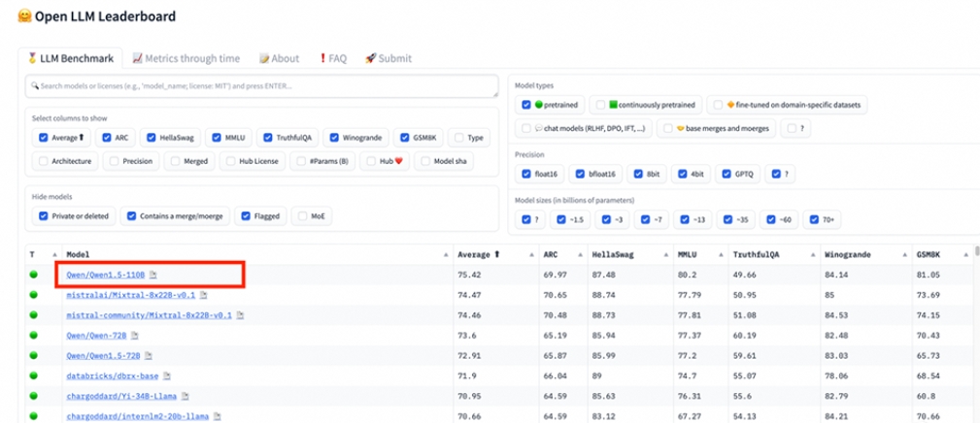
Task: Open the Qwen/Qwen1.5-110B model link
Action: (x=106, y=275)
